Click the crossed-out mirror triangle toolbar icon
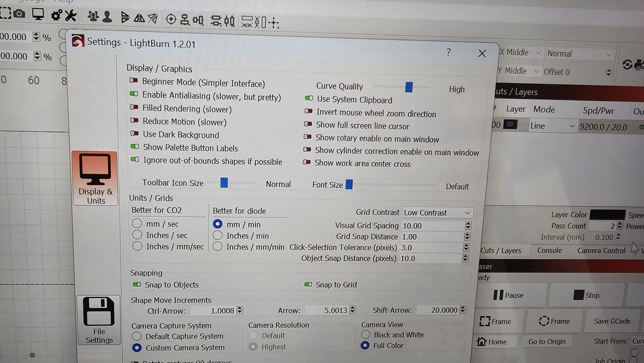The image size is (644, 363). pos(153,18)
